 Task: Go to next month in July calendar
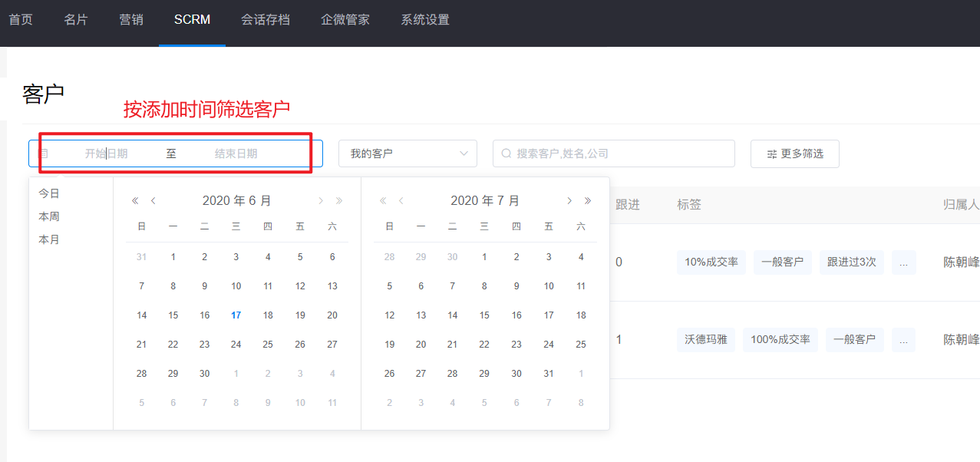569,201
